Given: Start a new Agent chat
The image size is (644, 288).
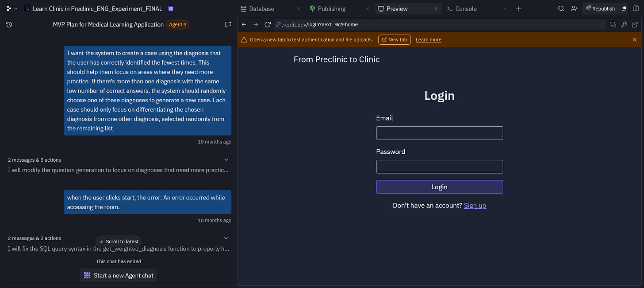Looking at the screenshot, I should pos(119,275).
